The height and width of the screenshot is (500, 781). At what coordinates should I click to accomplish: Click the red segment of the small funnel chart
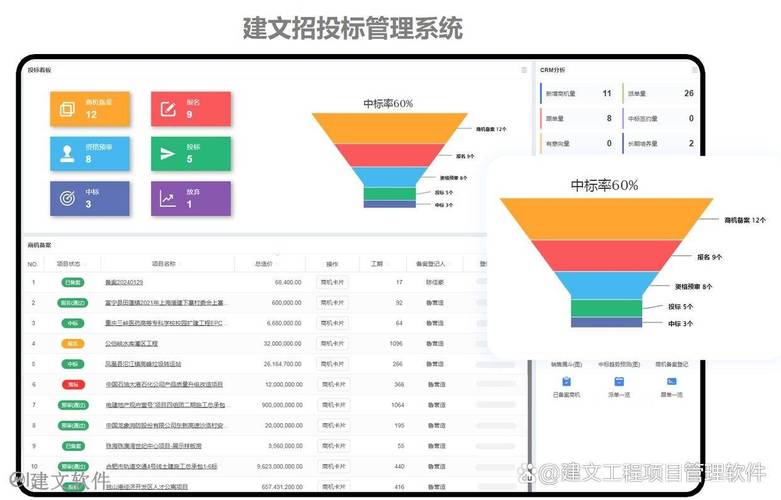(x=390, y=155)
